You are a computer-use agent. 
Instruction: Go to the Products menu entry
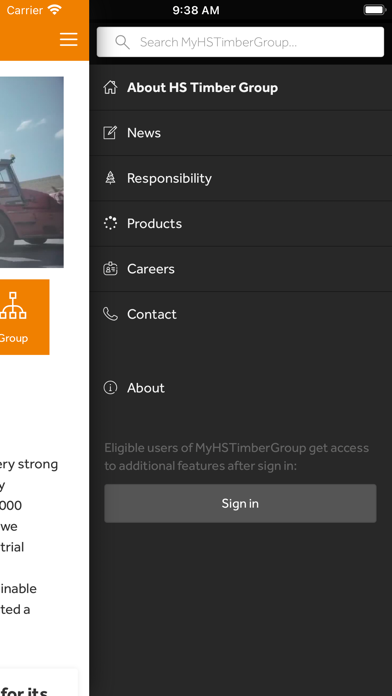point(241,224)
